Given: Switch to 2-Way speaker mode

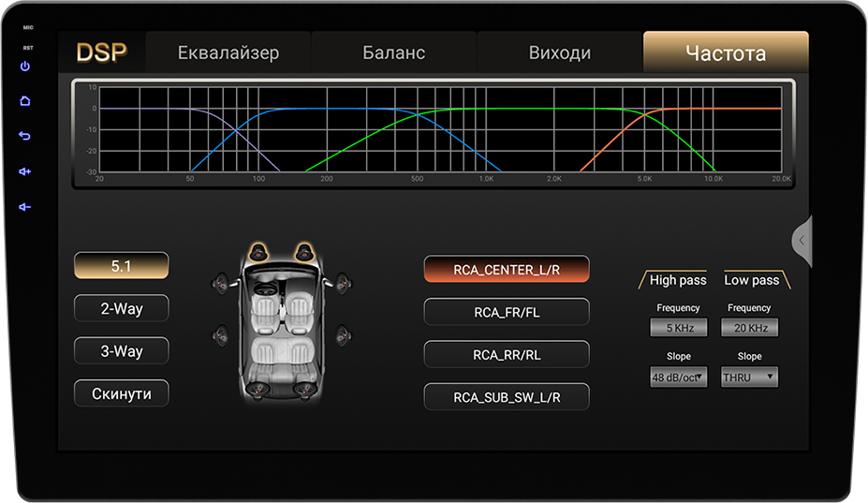Looking at the screenshot, I should (122, 308).
